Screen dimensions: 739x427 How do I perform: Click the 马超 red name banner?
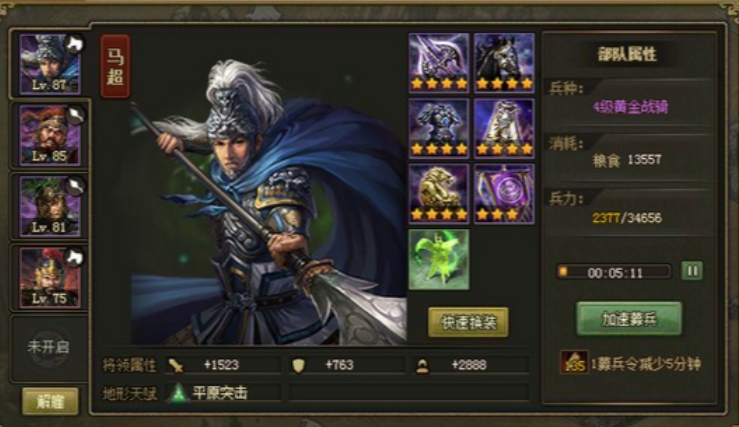pyautogui.click(x=115, y=66)
